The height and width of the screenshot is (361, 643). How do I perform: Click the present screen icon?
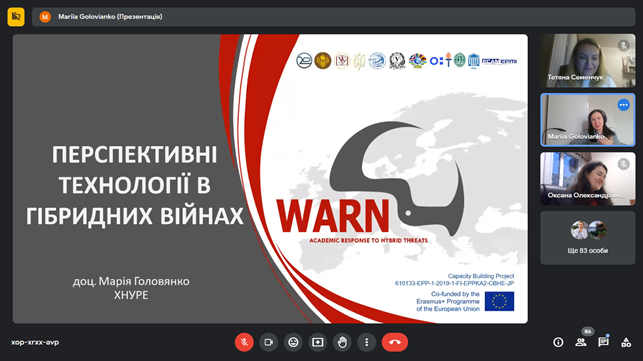coord(318,342)
